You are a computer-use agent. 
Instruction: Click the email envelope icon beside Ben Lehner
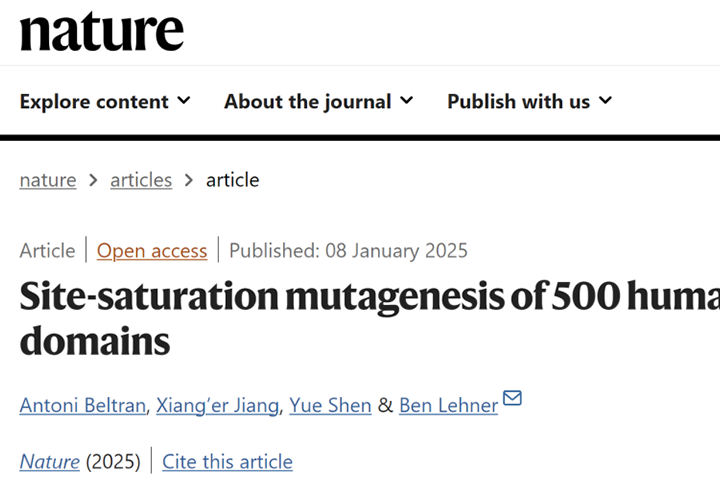pyautogui.click(x=512, y=399)
